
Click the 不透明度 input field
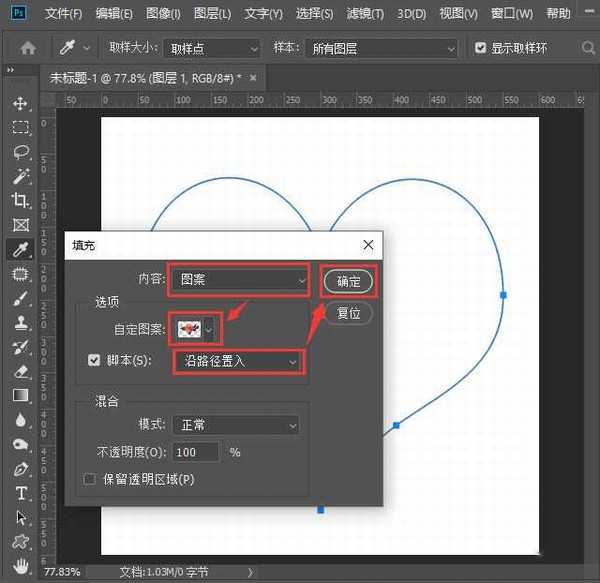(196, 452)
